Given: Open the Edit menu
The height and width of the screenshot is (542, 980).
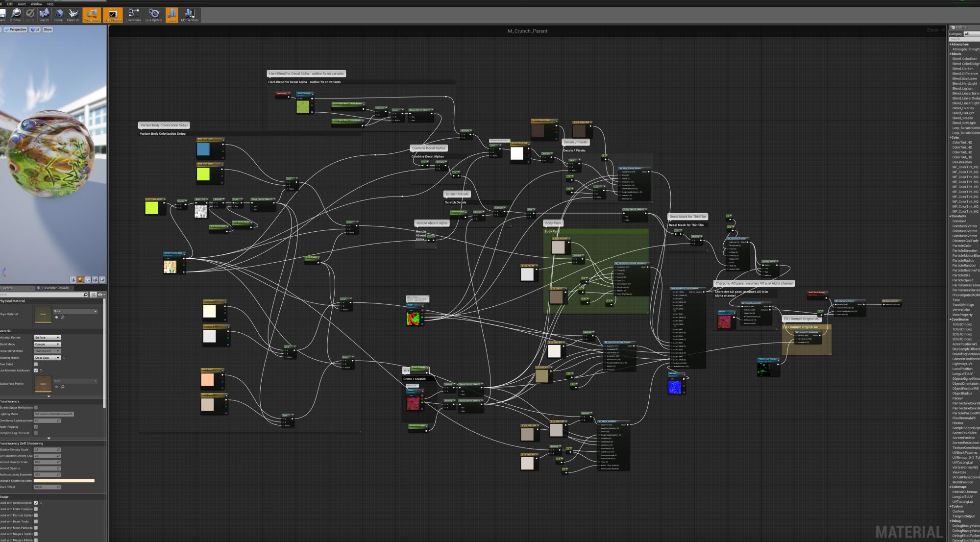Looking at the screenshot, I should [10, 4].
